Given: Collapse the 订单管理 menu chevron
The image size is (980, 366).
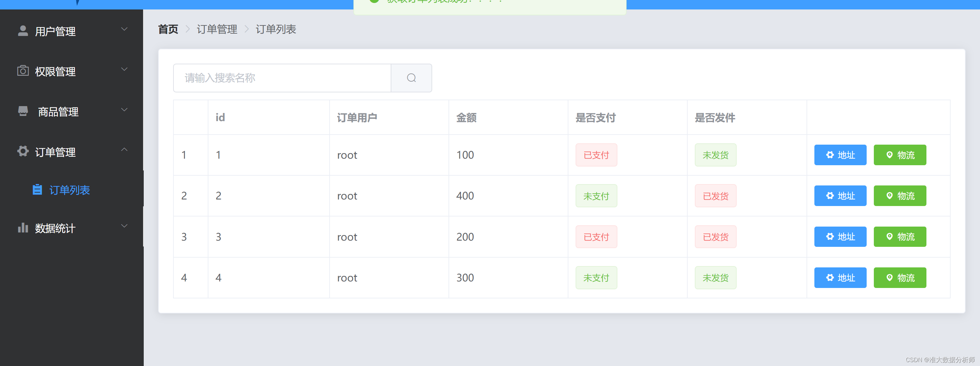Looking at the screenshot, I should coord(124,150).
